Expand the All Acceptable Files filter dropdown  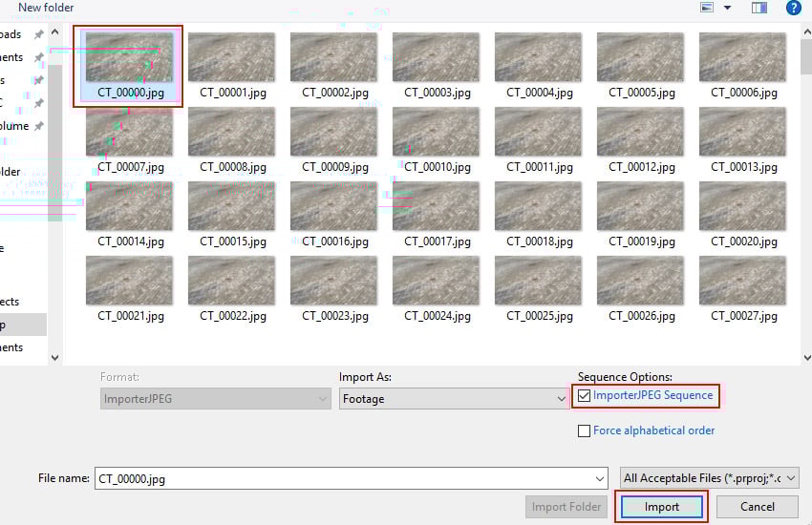710,478
